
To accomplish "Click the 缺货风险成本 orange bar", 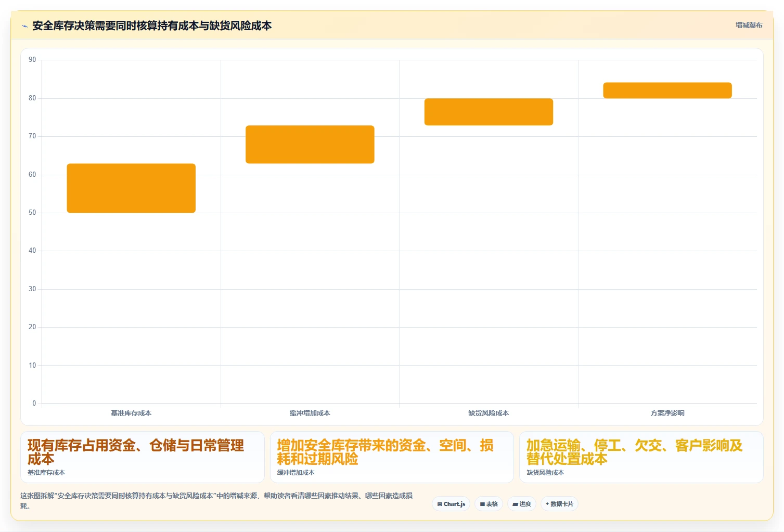I will (x=489, y=112).
